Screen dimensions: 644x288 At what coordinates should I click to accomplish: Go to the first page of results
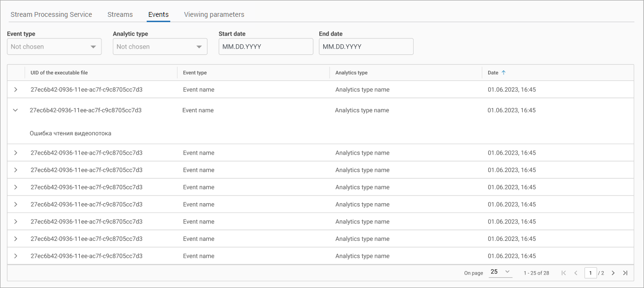click(x=564, y=273)
